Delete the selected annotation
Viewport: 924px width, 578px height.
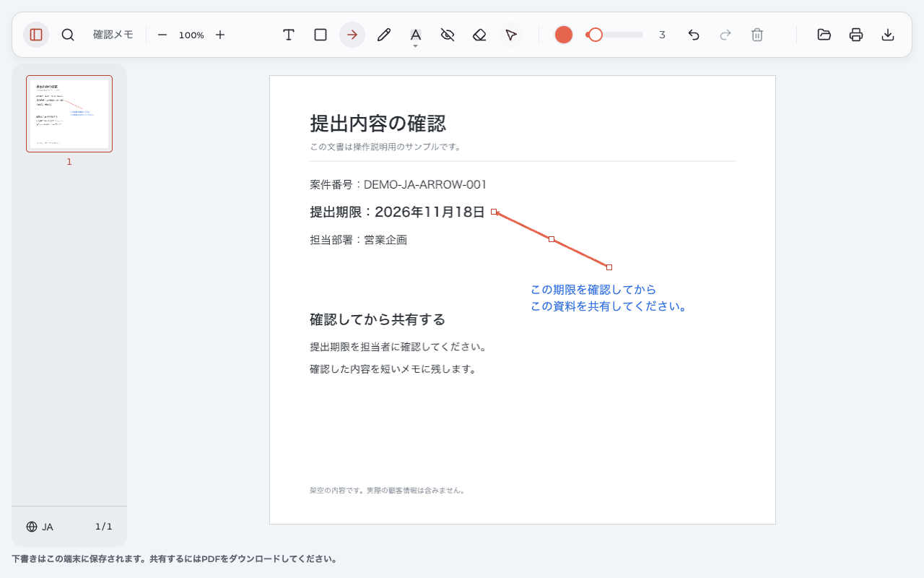(757, 35)
